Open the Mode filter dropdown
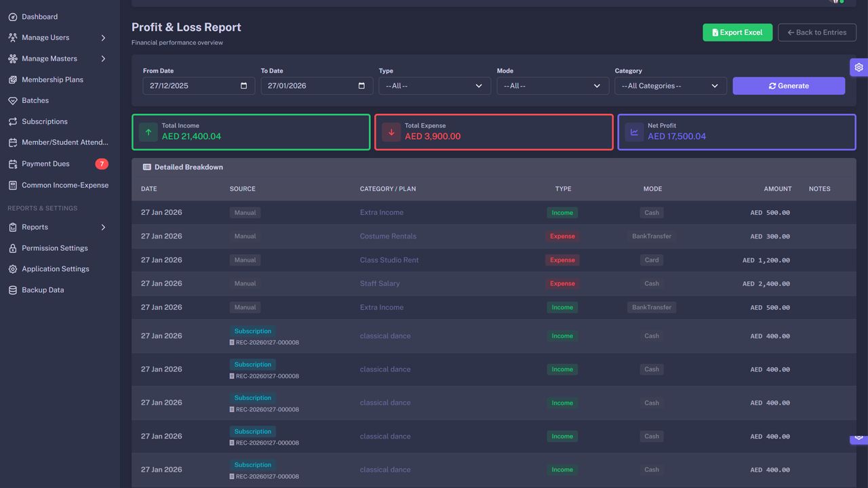Screen dimensions: 868x488 point(552,86)
